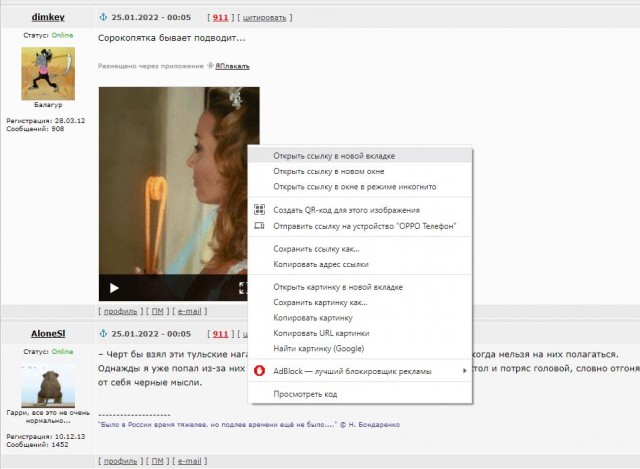Choose 'Найти картинку (Google)'

click(360, 348)
